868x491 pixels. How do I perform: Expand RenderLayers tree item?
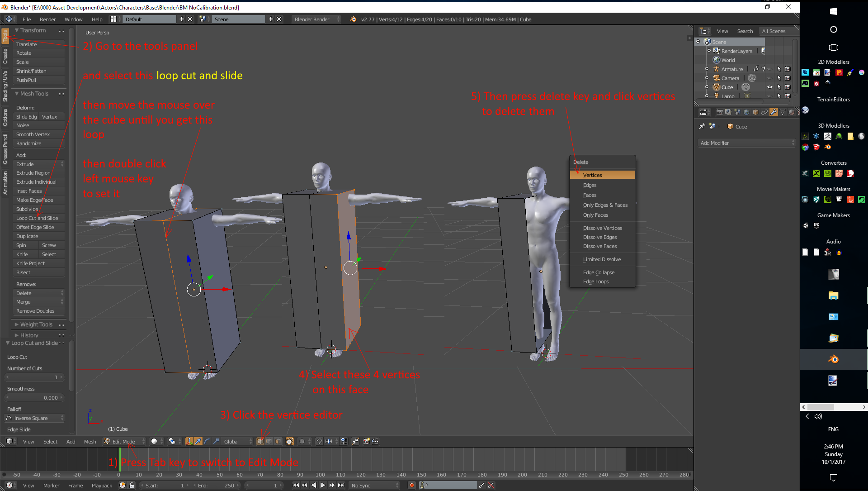(x=709, y=51)
